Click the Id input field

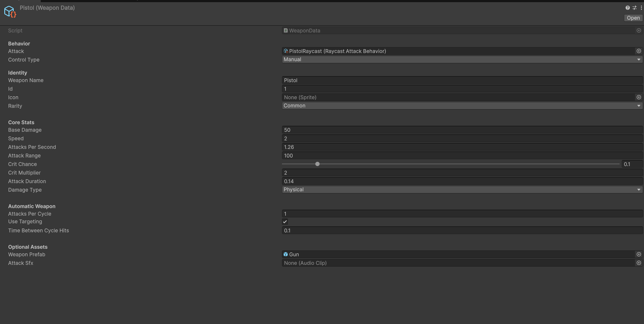point(462,89)
